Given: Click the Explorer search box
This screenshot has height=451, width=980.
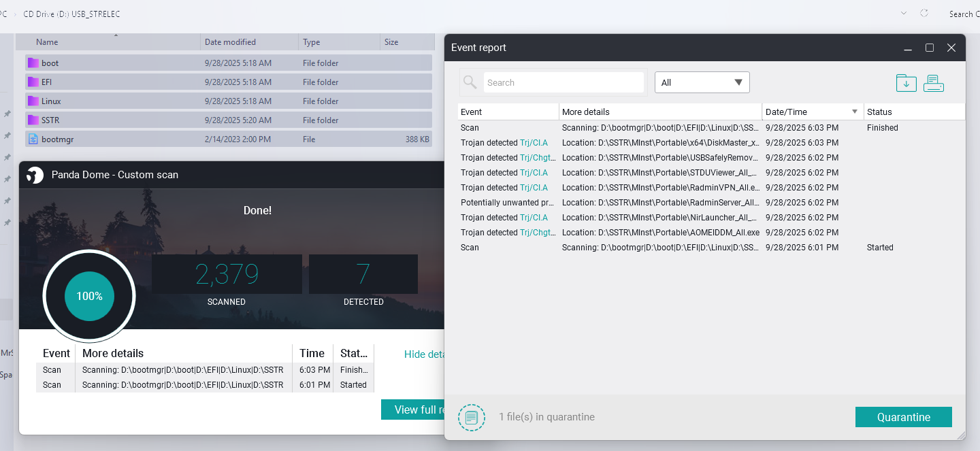Looking at the screenshot, I should (964, 14).
